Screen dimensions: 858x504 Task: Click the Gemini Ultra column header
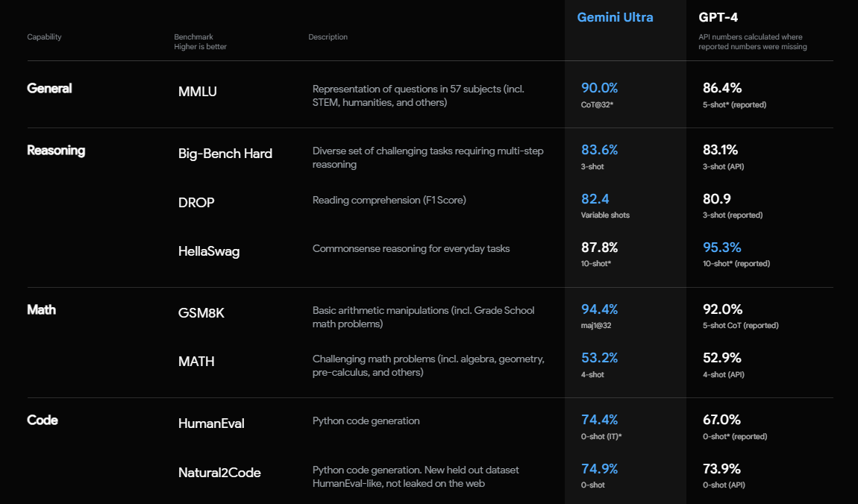click(615, 17)
